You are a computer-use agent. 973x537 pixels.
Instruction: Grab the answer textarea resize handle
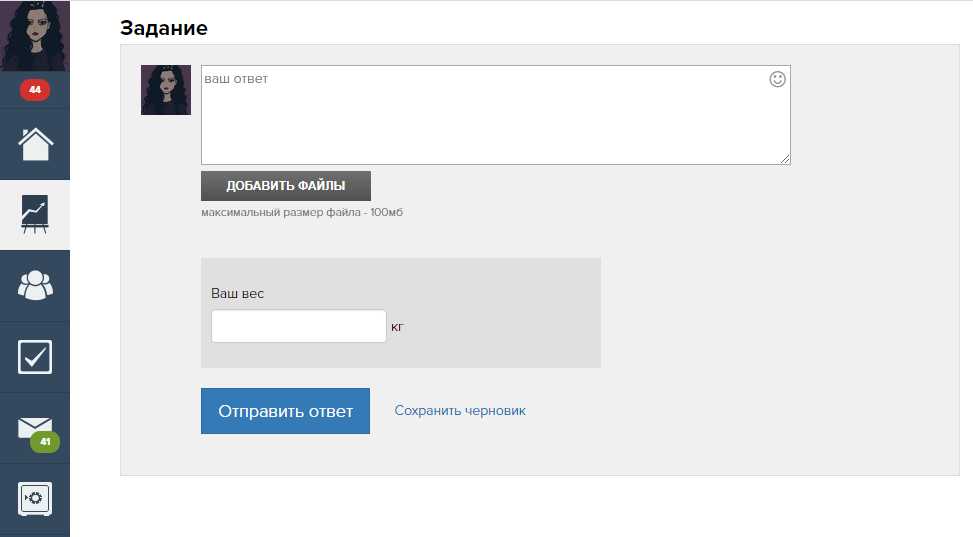(x=785, y=159)
